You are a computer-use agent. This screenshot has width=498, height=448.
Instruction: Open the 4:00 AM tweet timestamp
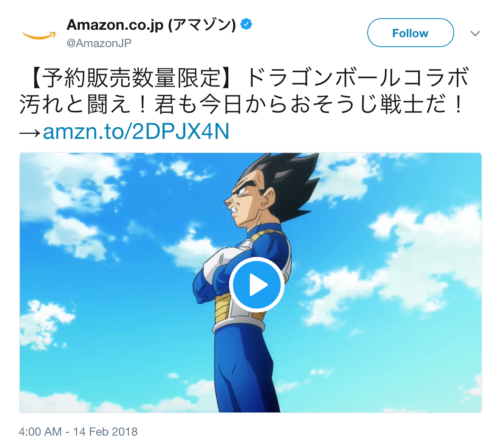pyautogui.click(x=40, y=431)
